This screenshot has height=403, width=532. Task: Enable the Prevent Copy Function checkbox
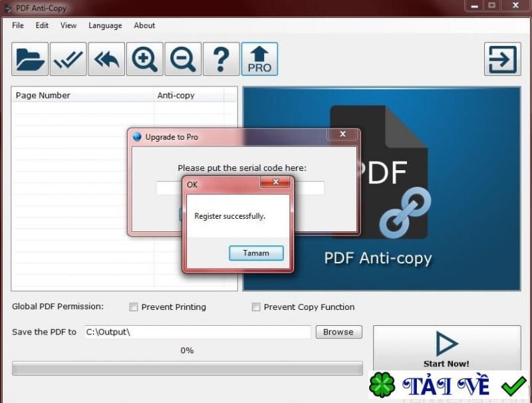(x=256, y=307)
